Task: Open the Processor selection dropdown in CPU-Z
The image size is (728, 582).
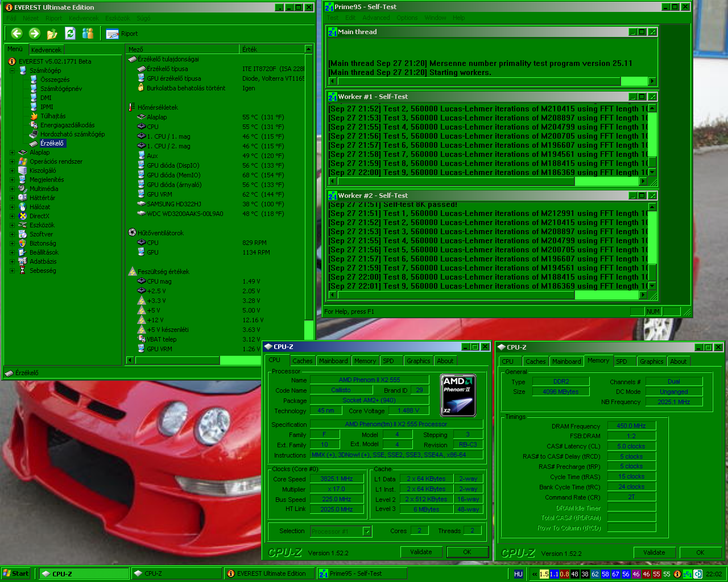Action: click(367, 531)
